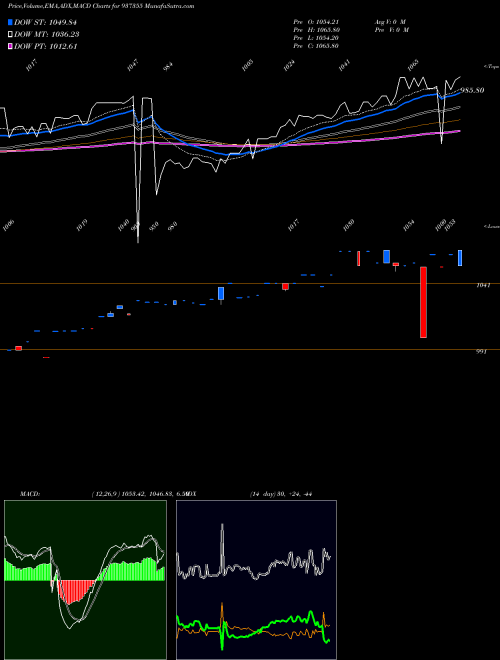Click the '<Lows' label at right edge

click(x=491, y=226)
